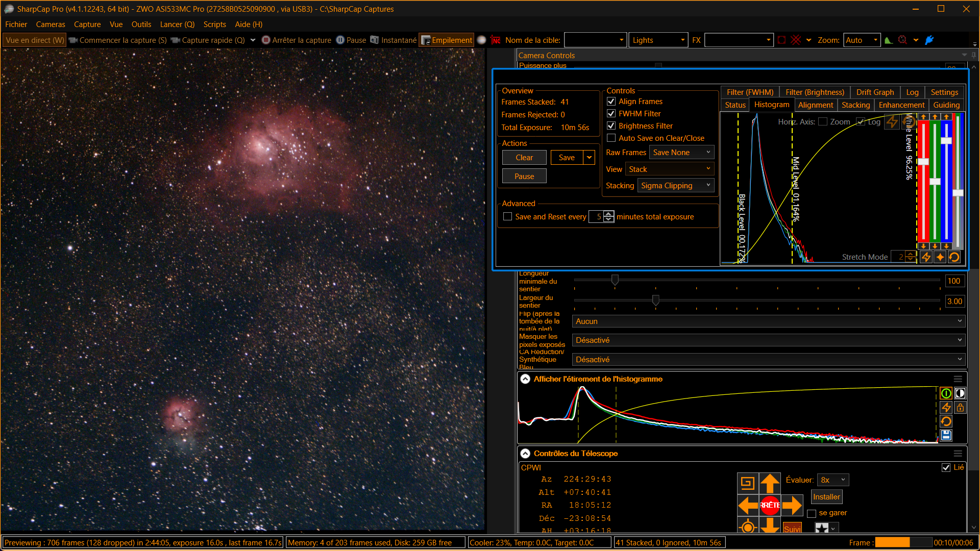The width and height of the screenshot is (980, 551).
Task: Click the Clear button in Actions
Action: click(524, 158)
